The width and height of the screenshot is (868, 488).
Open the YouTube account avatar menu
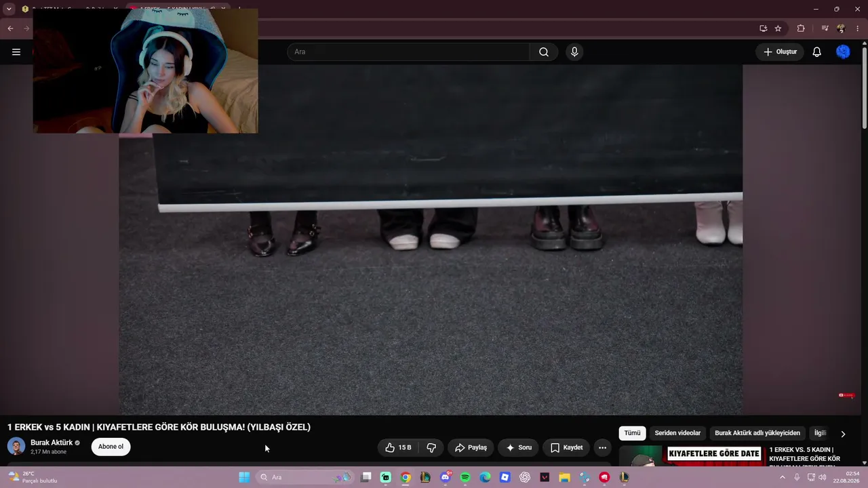pyautogui.click(x=843, y=52)
